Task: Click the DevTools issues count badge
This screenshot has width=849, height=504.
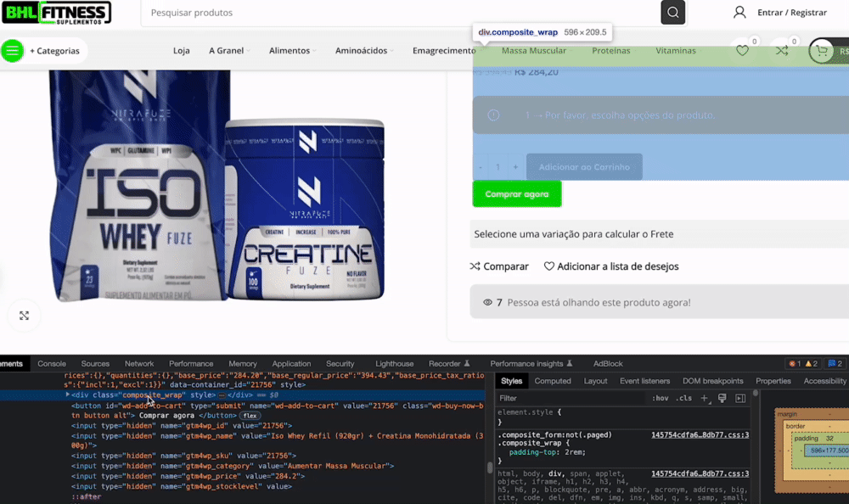Action: pos(835,364)
